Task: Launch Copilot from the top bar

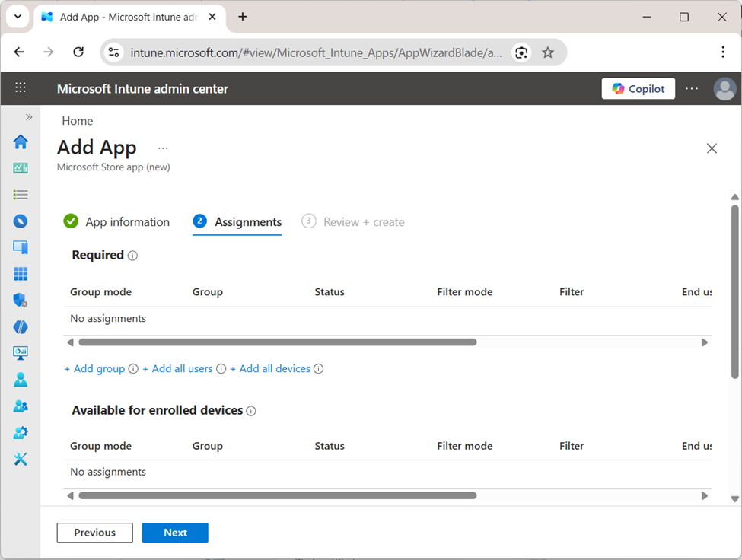Action: [638, 88]
